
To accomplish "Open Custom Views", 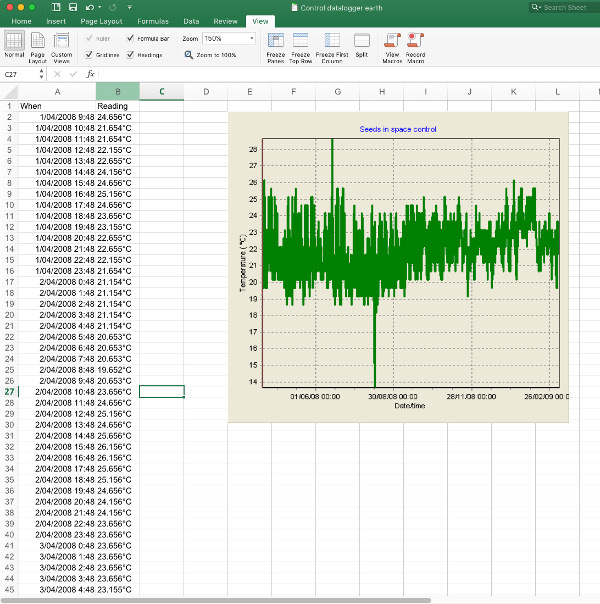I will 61,40.
